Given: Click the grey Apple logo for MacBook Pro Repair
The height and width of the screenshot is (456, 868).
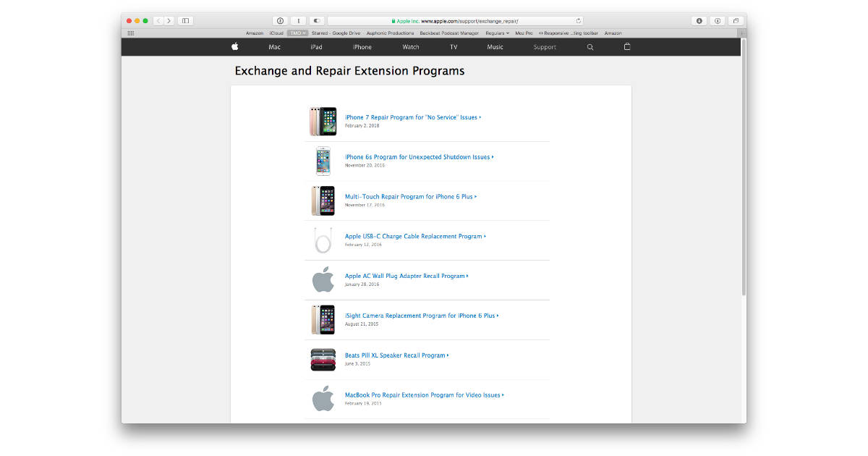Looking at the screenshot, I should [x=323, y=399].
